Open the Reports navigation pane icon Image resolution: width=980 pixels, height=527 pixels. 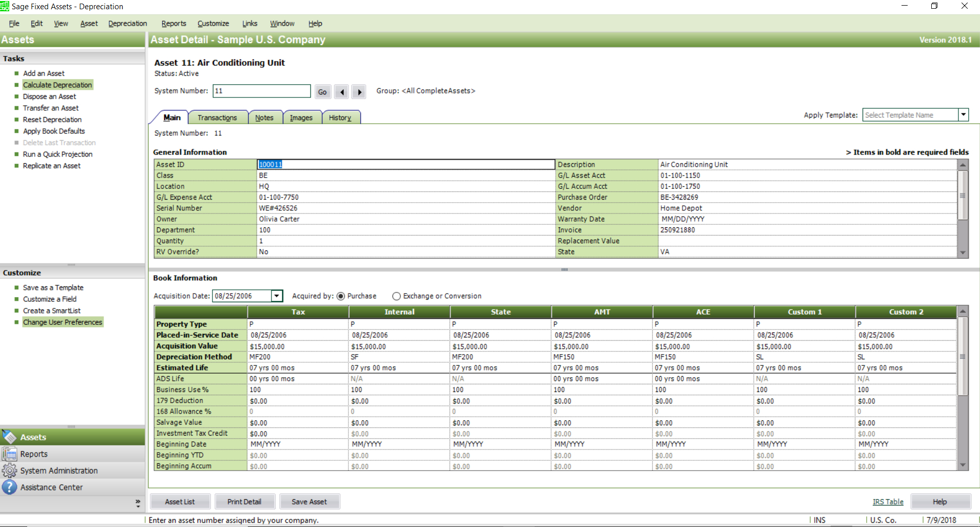click(x=9, y=454)
